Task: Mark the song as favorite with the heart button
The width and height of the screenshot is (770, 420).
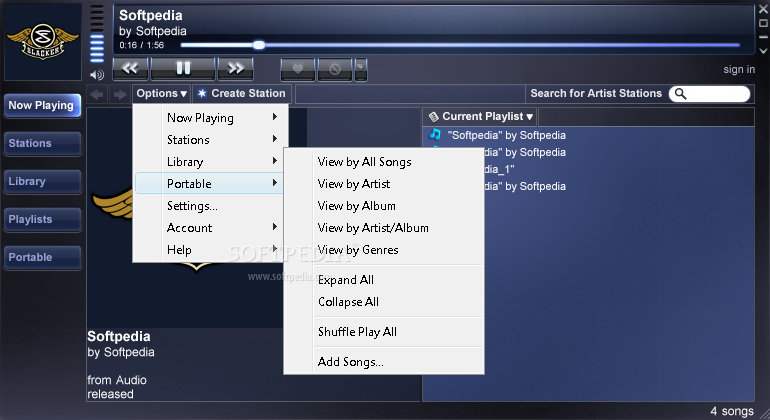Action: click(298, 69)
